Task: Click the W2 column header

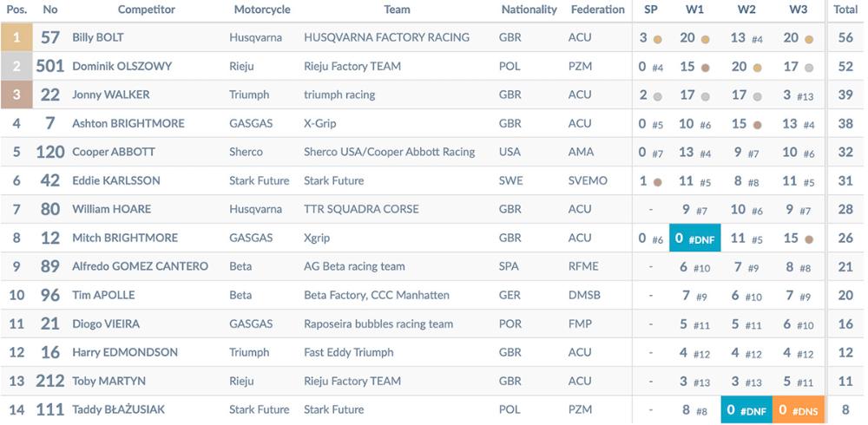Action: [746, 10]
